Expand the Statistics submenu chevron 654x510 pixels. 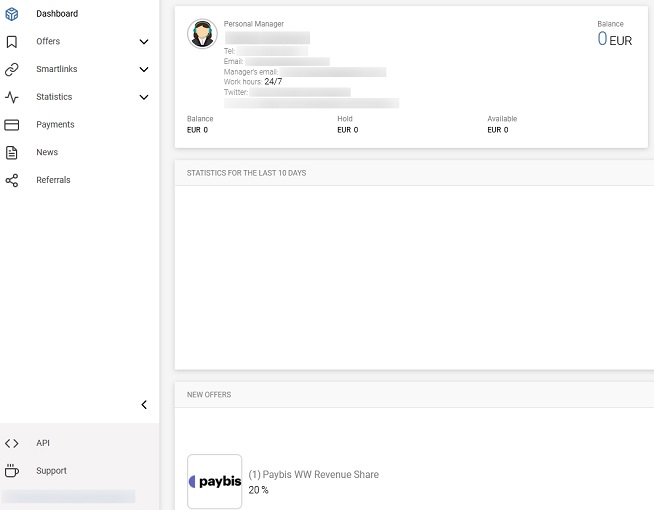pyautogui.click(x=144, y=98)
